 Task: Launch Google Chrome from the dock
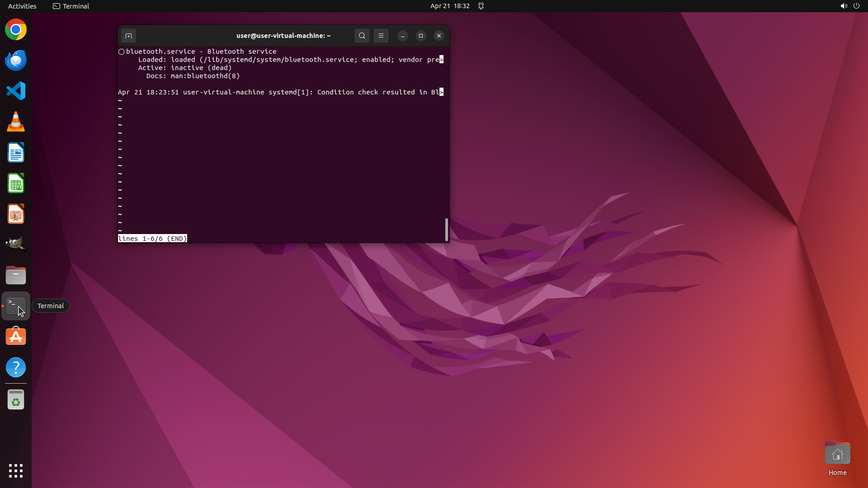tap(16, 30)
